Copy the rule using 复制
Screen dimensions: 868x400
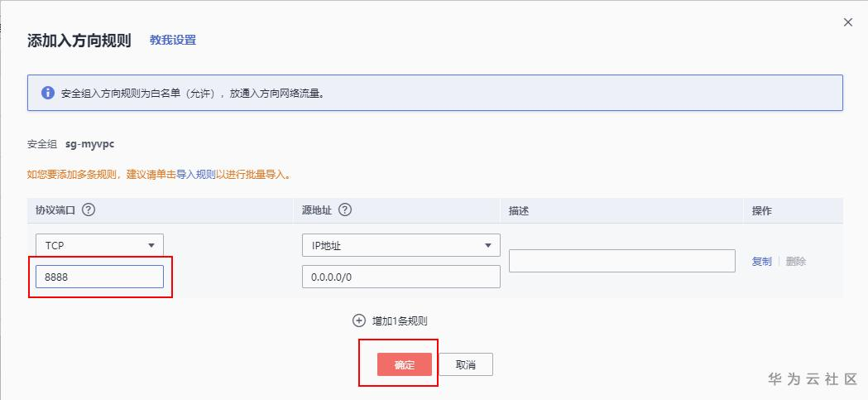point(761,261)
